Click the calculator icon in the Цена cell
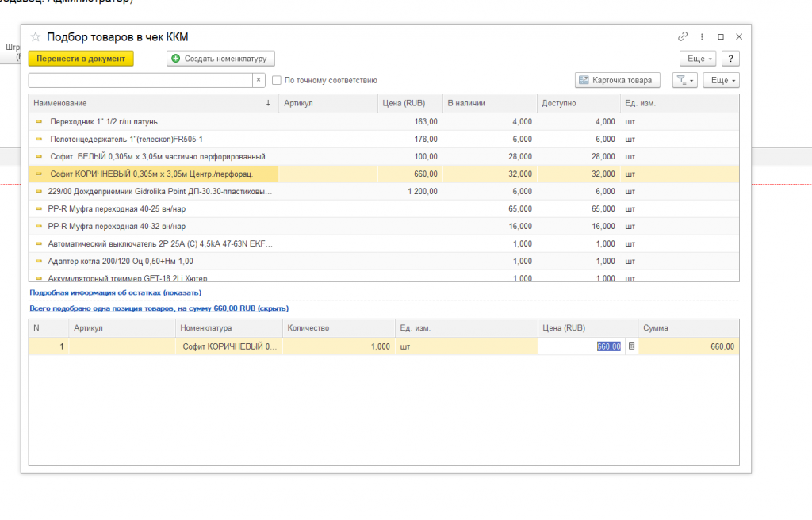This screenshot has height=520, width=812. click(x=631, y=346)
